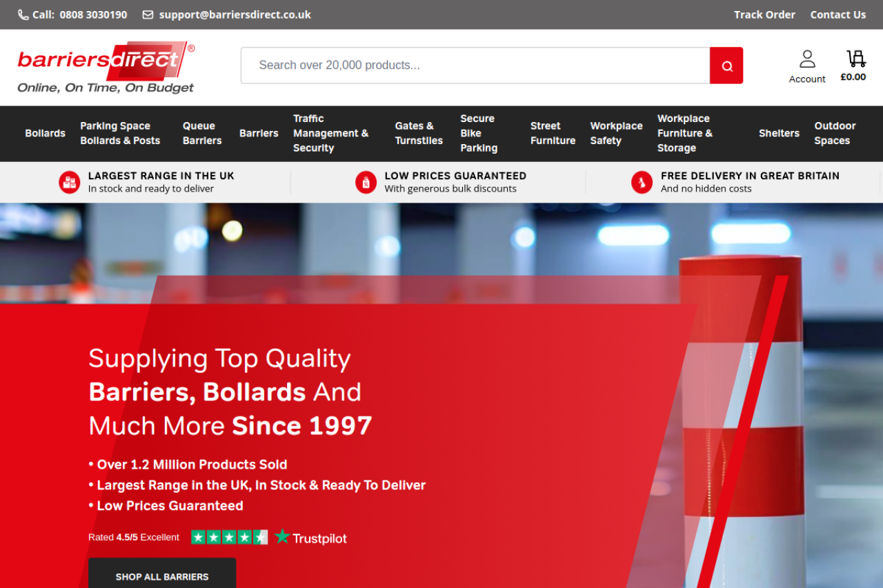Open the Shelters menu
The height and width of the screenshot is (588, 883).
(x=779, y=133)
